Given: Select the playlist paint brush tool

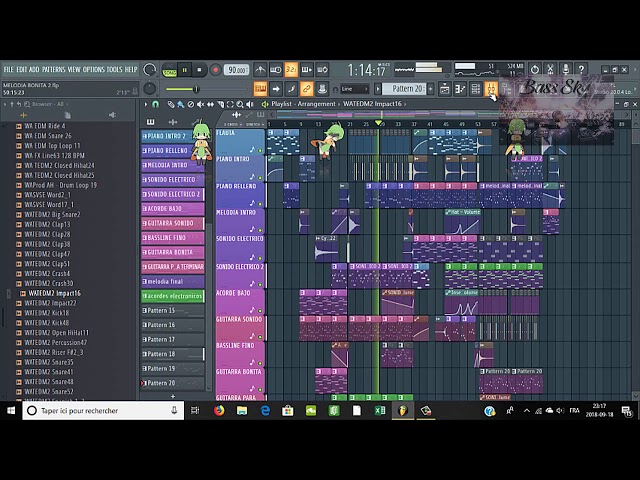Looking at the screenshot, I should (x=180, y=104).
